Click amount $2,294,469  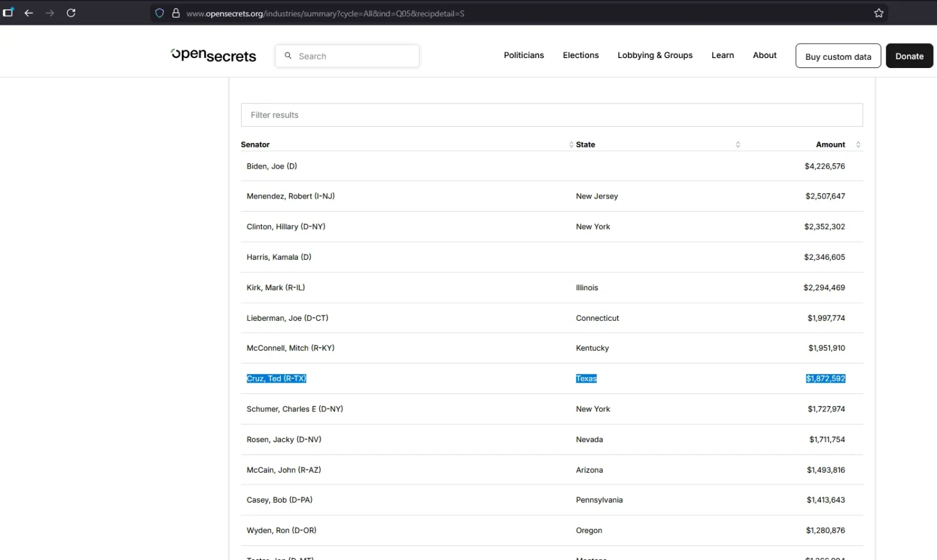[x=824, y=288]
